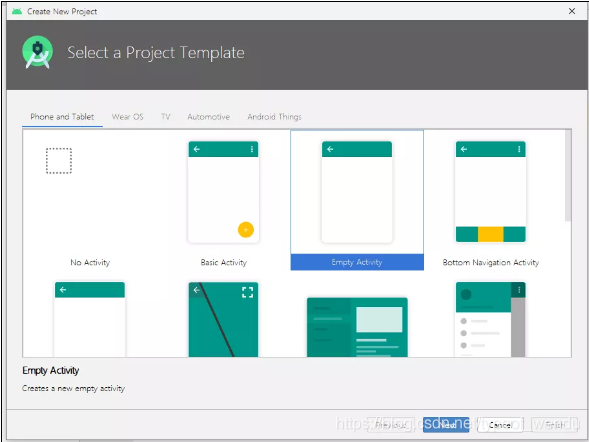Select the TV tab

(166, 117)
